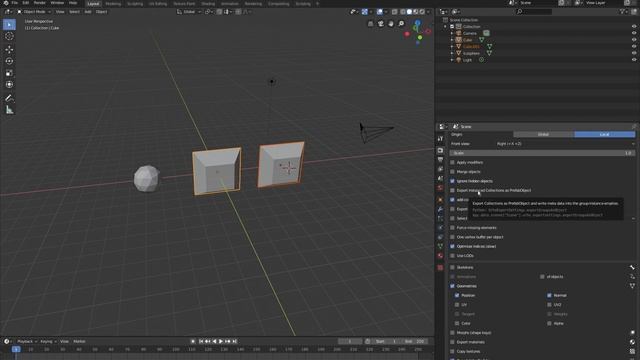This screenshot has width=640, height=360.
Task: Uncheck Optimize indices (slow)
Action: point(452,247)
